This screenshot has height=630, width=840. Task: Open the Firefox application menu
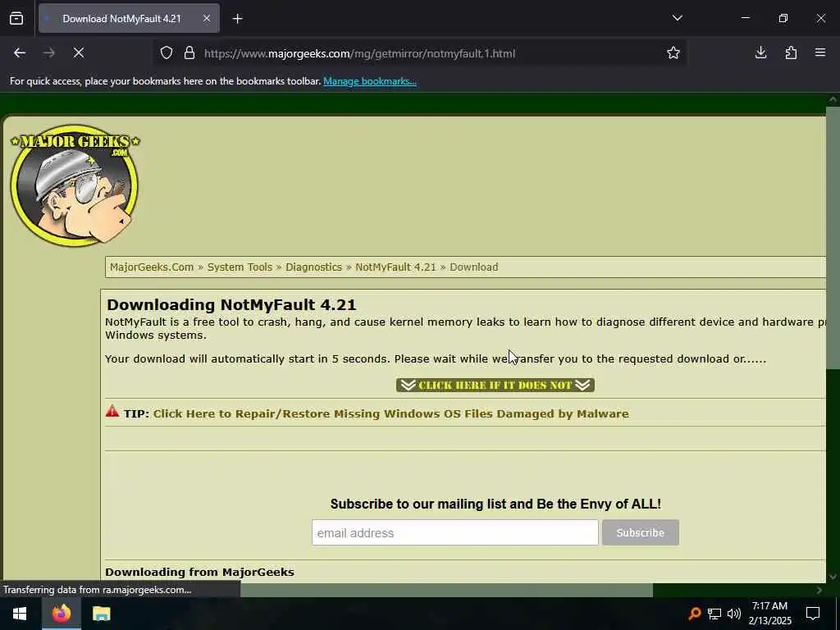(x=820, y=52)
